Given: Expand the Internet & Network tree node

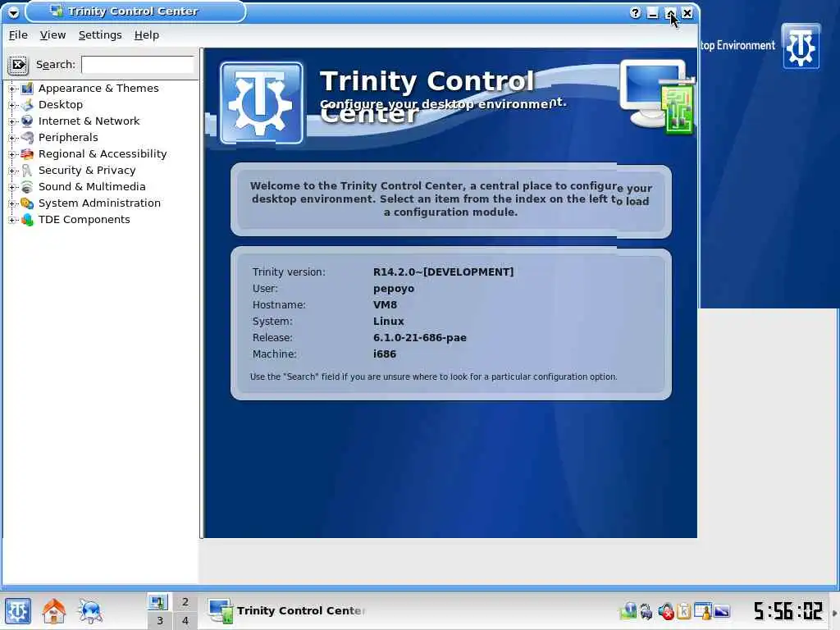Looking at the screenshot, I should coord(11,121).
